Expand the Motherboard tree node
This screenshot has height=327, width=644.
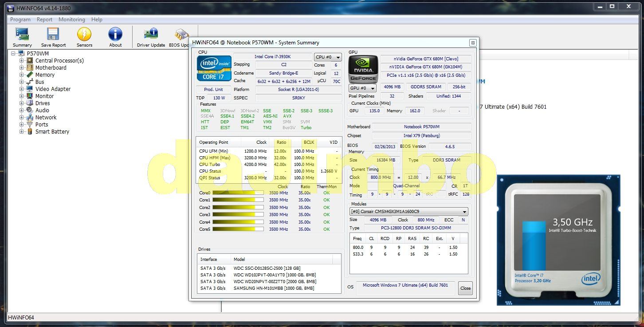click(x=21, y=68)
